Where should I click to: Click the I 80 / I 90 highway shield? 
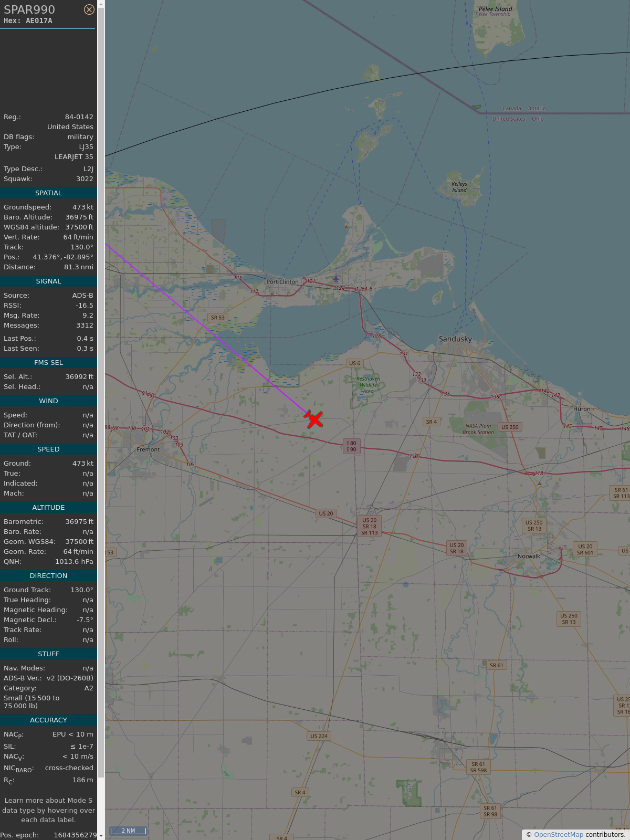coord(351,446)
